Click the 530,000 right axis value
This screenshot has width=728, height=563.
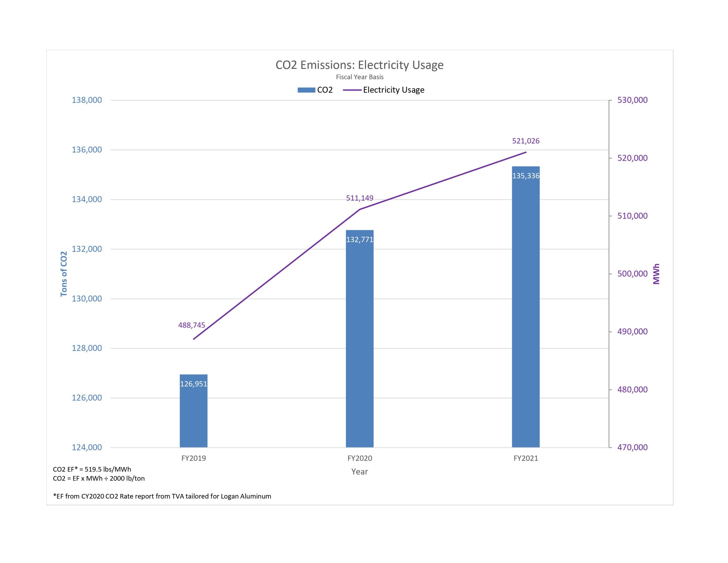(x=633, y=100)
